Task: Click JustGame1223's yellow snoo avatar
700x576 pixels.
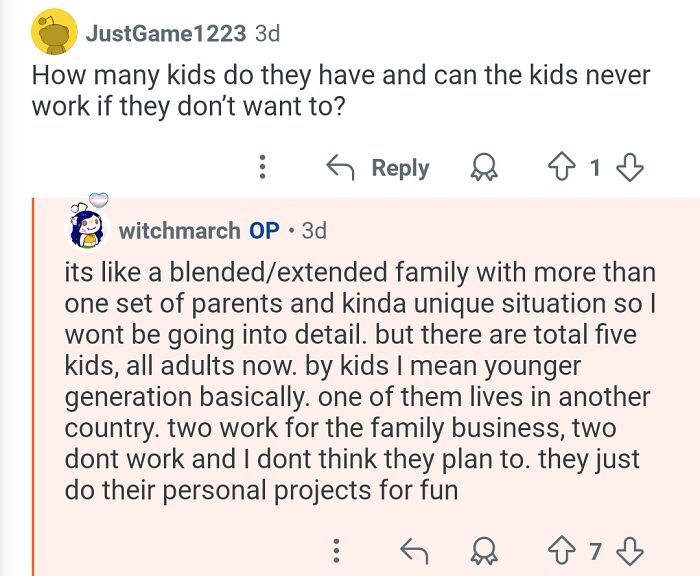Action: click(54, 32)
